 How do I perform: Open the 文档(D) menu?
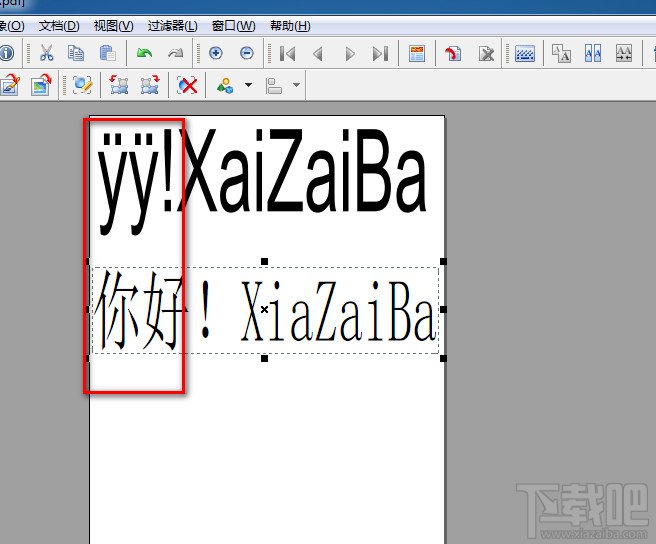[59, 26]
